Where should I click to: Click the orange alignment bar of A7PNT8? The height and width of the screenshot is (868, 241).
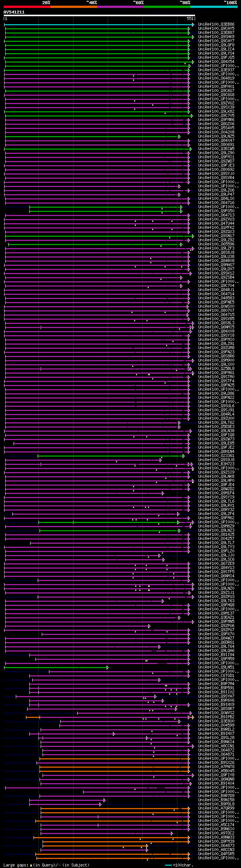[x=115, y=767]
